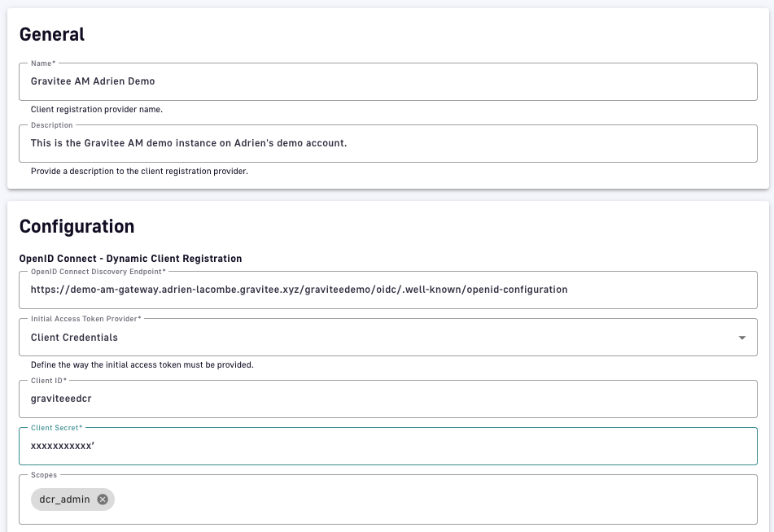Click the General section heading
The height and width of the screenshot is (532, 774).
(x=52, y=34)
